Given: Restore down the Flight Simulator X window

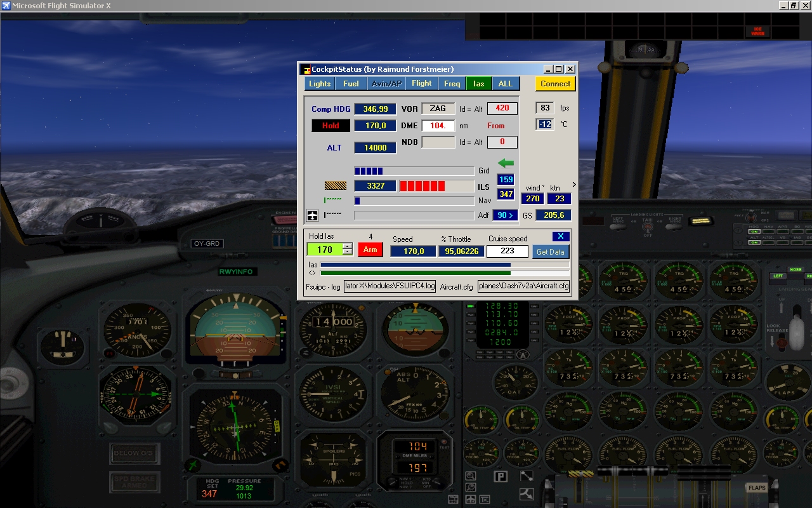Looking at the screenshot, I should (x=793, y=5).
